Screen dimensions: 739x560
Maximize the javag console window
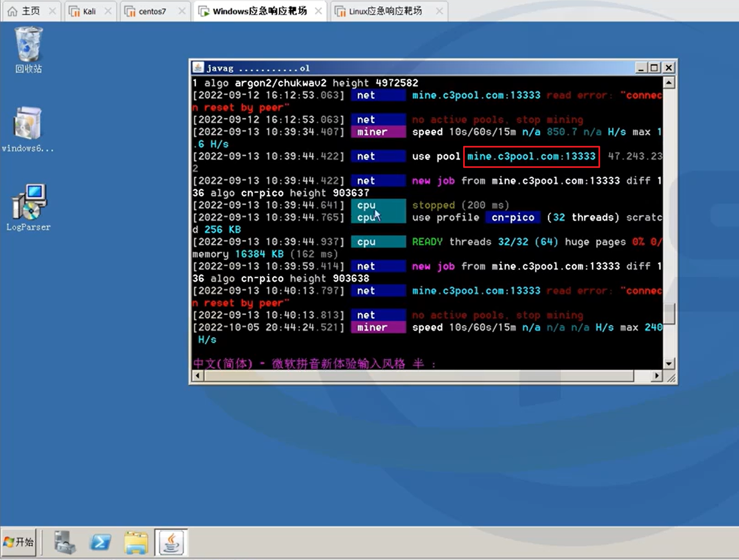655,68
